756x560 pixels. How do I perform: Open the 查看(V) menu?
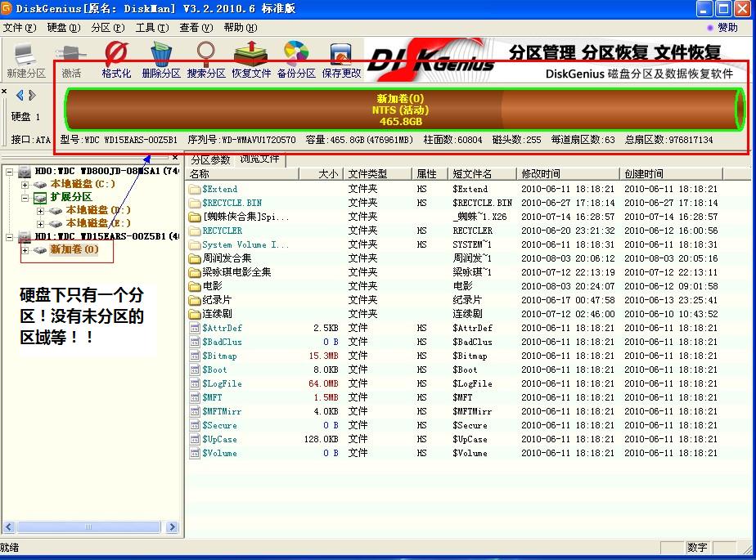(196, 28)
